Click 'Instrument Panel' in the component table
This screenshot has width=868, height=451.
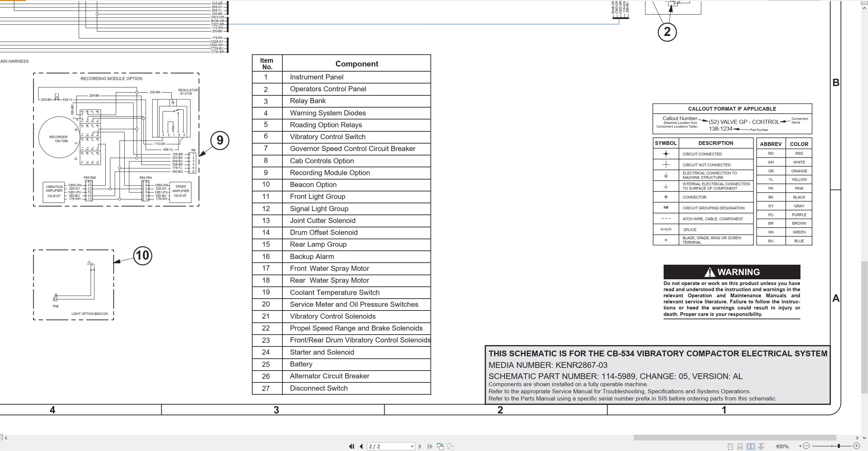[316, 77]
